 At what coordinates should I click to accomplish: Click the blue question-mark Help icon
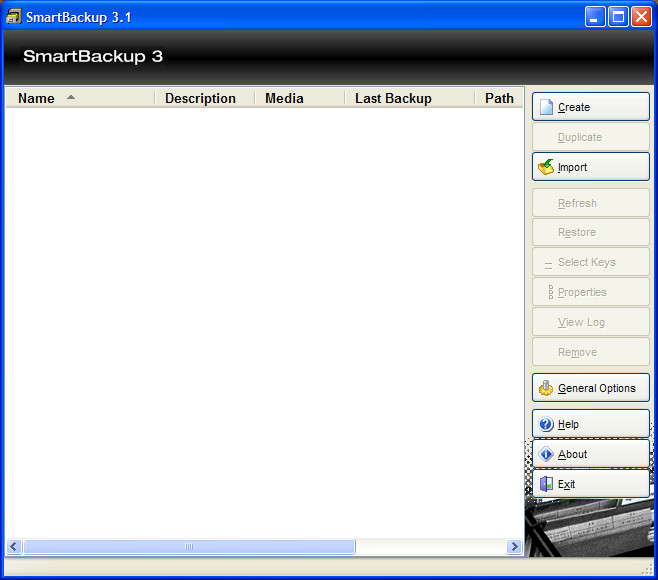546,424
